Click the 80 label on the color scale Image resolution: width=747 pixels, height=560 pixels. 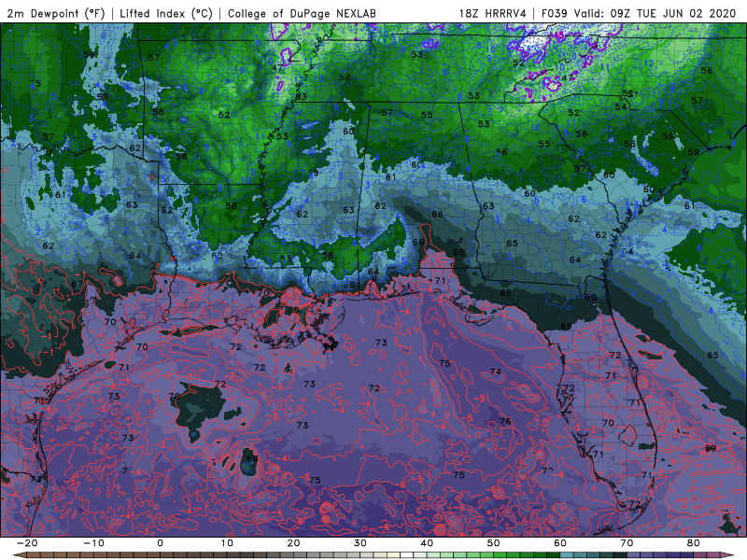pos(694,543)
